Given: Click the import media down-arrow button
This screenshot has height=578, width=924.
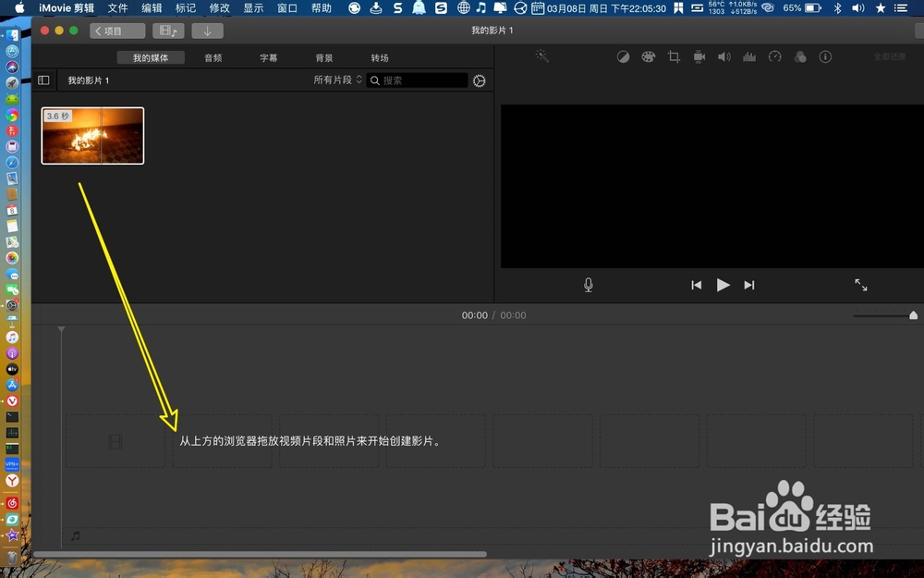Looking at the screenshot, I should (x=207, y=31).
